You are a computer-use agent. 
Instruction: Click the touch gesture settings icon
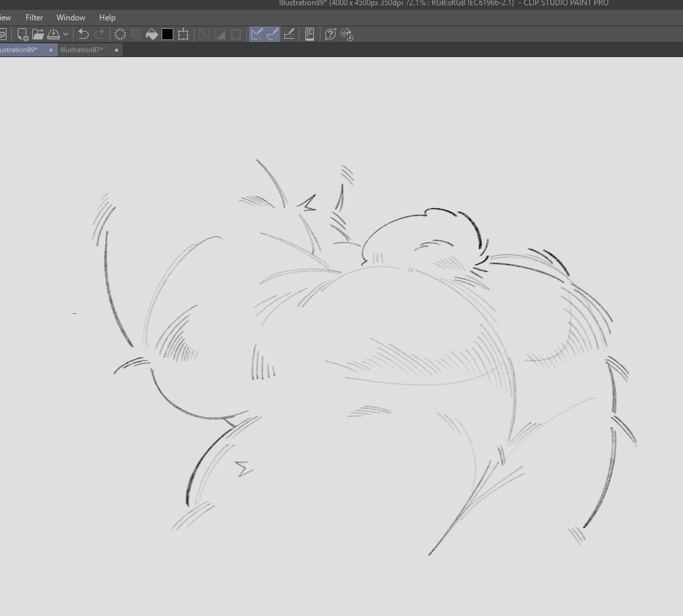(x=347, y=34)
